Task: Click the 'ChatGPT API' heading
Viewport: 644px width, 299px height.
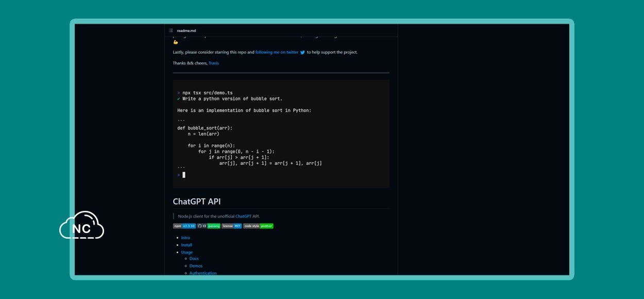Action: click(197, 202)
